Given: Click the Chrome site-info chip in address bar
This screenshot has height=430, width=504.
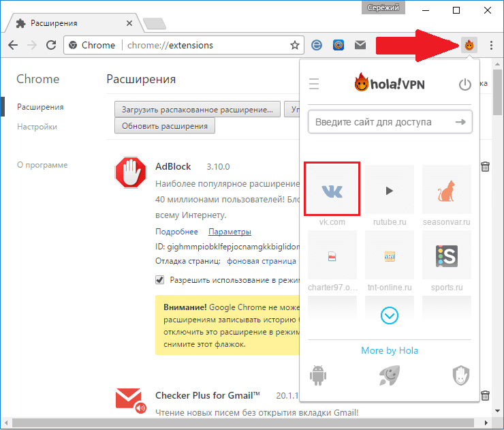Looking at the screenshot, I should pos(92,45).
